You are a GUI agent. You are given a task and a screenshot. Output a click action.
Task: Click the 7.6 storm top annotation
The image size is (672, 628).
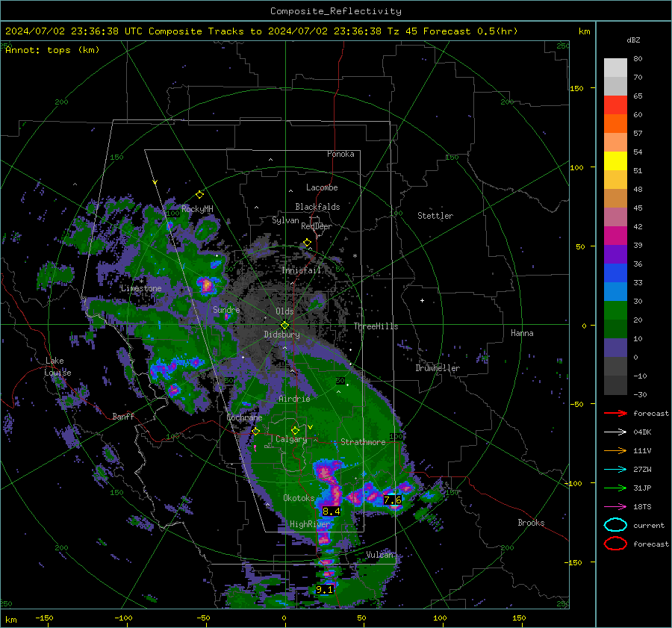point(393,500)
